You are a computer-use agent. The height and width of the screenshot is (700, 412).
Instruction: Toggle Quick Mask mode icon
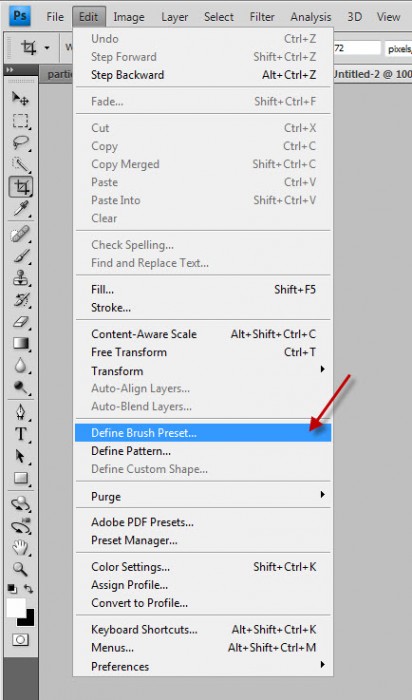(20, 640)
